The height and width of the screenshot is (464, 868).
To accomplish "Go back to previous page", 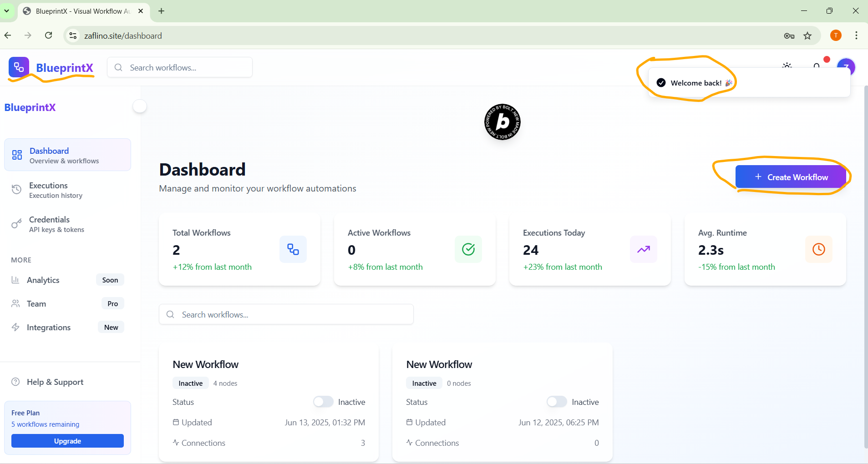I will 8,35.
